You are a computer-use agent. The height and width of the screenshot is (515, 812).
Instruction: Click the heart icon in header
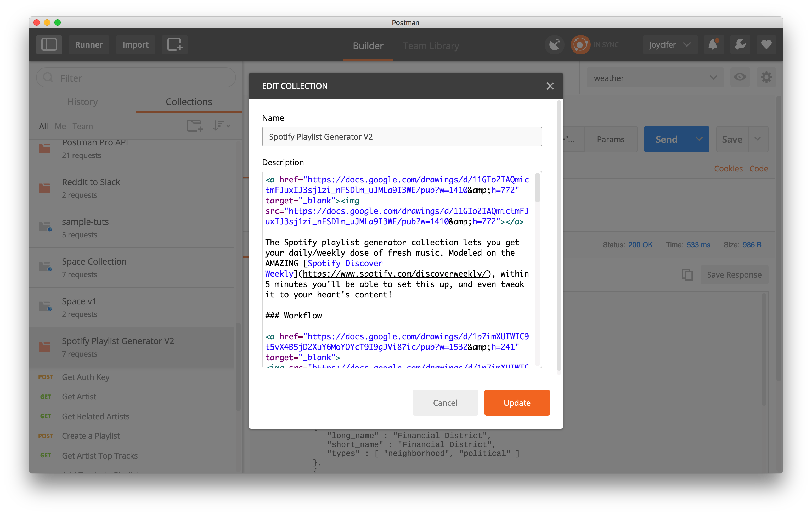[766, 45]
